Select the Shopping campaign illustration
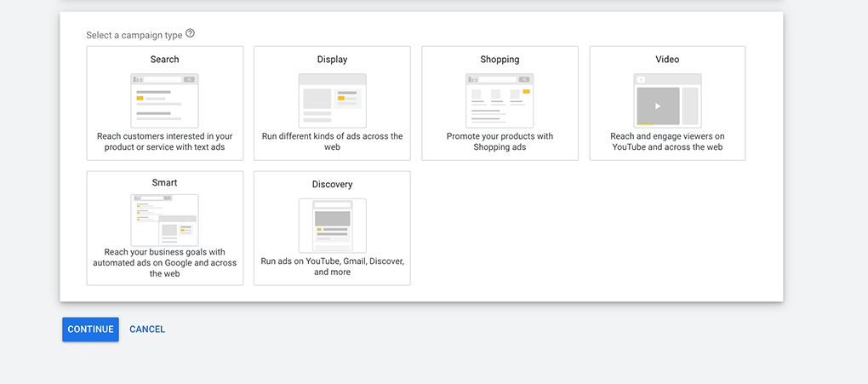The image size is (868, 384). coord(500,100)
